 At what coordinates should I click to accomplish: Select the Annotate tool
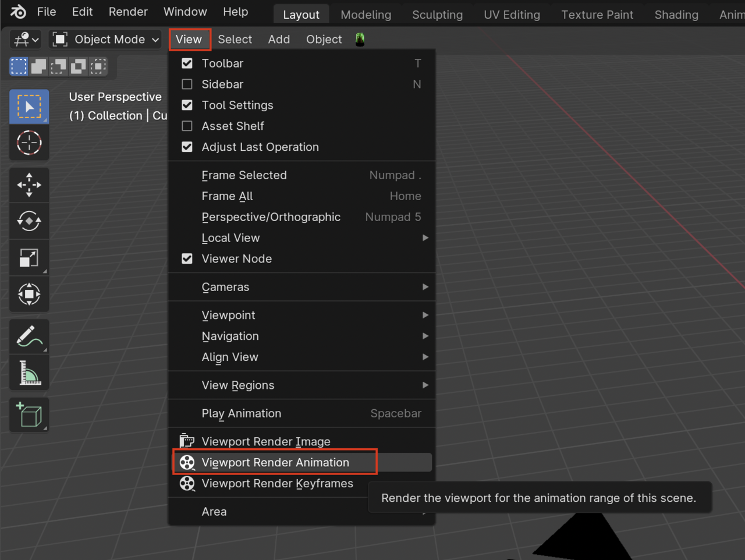tap(29, 336)
